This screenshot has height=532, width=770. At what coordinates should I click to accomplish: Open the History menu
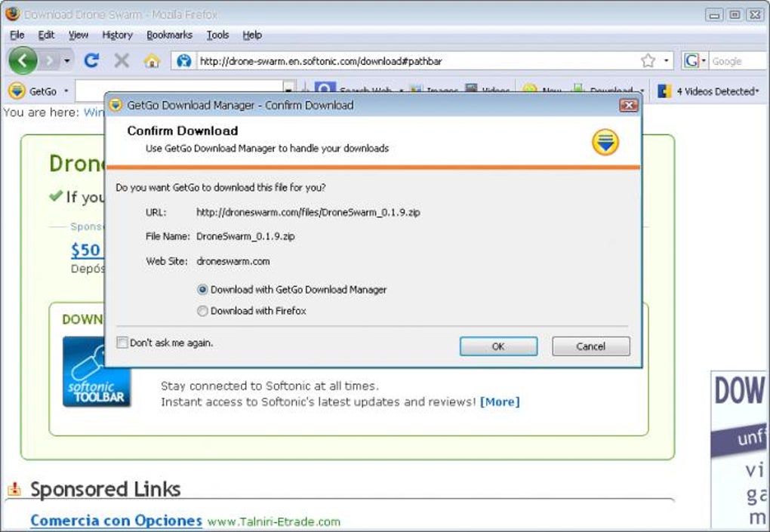point(117,35)
